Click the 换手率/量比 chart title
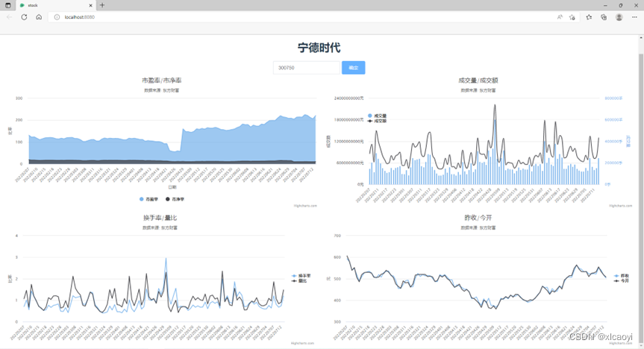644x349 pixels. tap(160, 218)
